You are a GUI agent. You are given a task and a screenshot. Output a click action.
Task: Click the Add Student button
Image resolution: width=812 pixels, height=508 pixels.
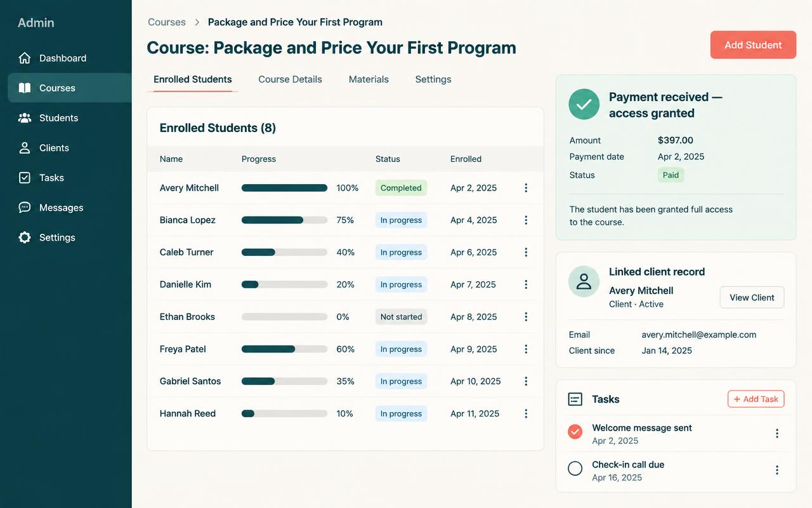[753, 45]
